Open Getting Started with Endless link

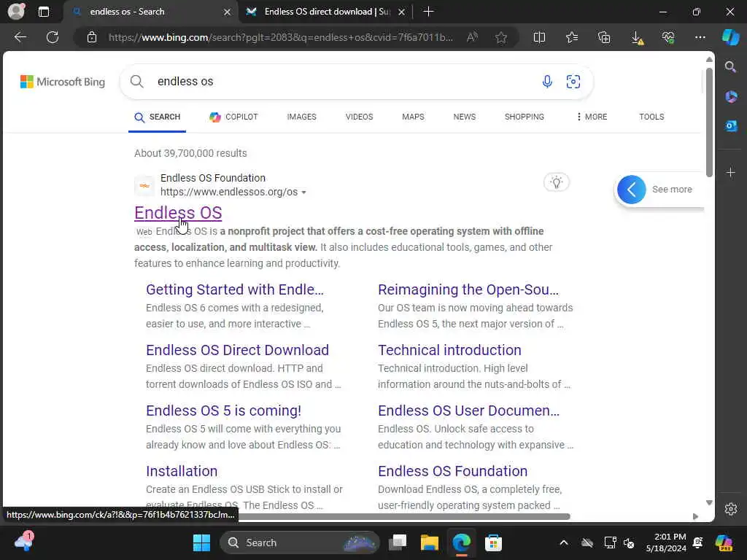235,289
